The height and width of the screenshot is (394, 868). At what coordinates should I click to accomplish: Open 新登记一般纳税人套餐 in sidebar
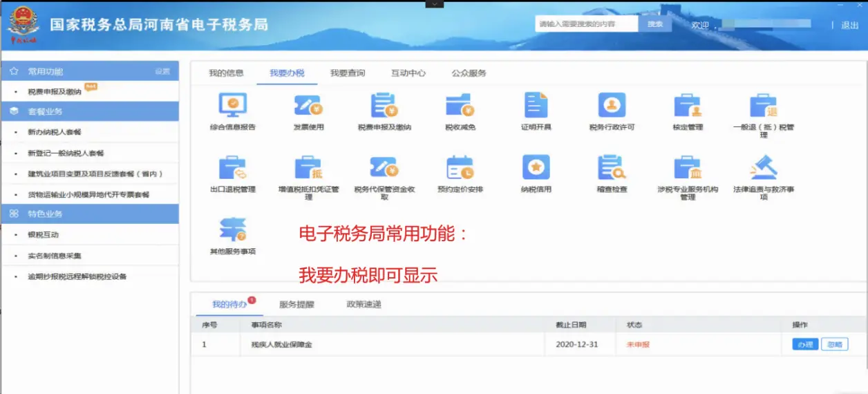click(x=66, y=153)
